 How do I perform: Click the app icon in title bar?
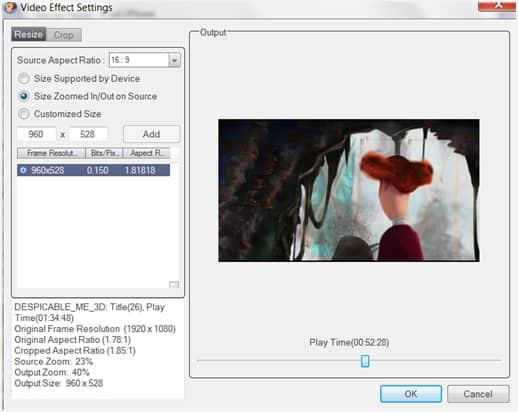(10, 7)
